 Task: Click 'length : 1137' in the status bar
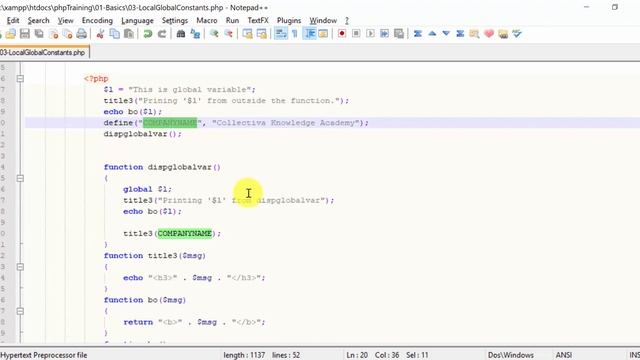click(244, 355)
